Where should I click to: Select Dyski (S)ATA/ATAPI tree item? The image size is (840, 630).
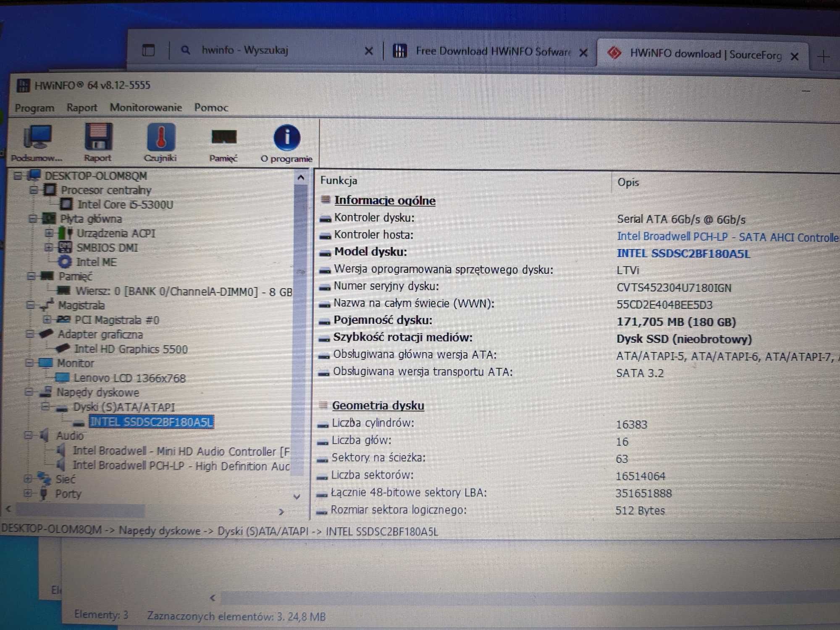[x=124, y=407]
